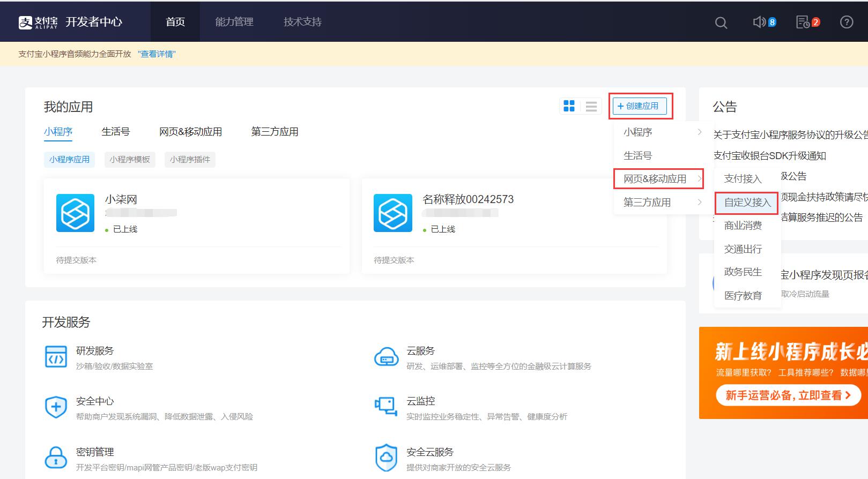The image size is (868, 479).
Task: Click 开发者中心 title in header
Action: click(94, 22)
